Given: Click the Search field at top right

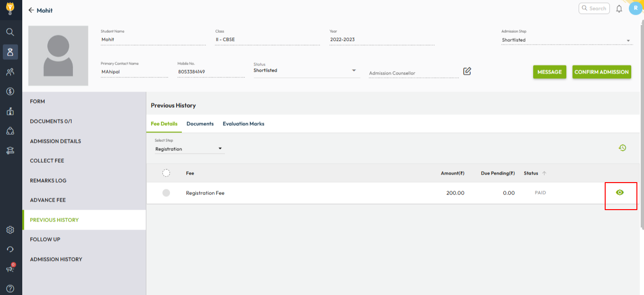Looking at the screenshot, I should click(594, 9).
